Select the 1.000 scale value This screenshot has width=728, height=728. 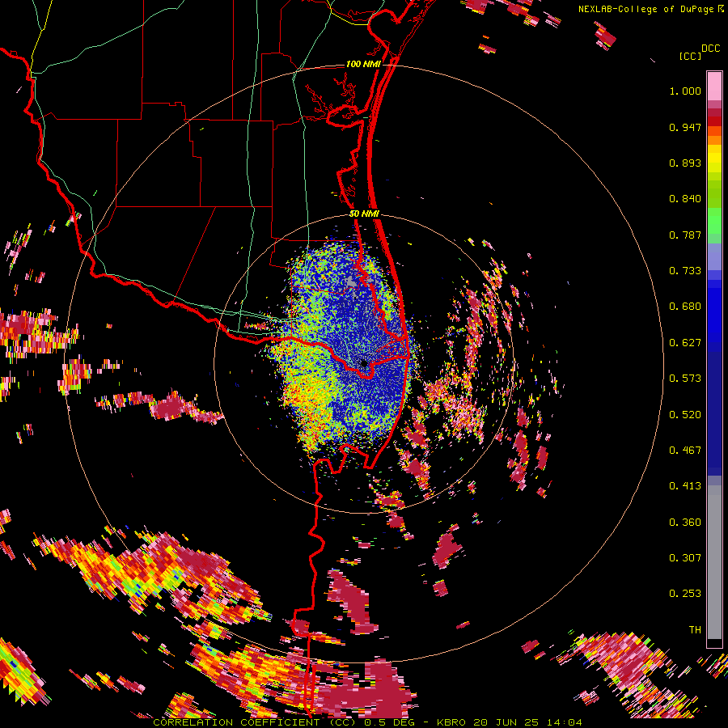(685, 91)
